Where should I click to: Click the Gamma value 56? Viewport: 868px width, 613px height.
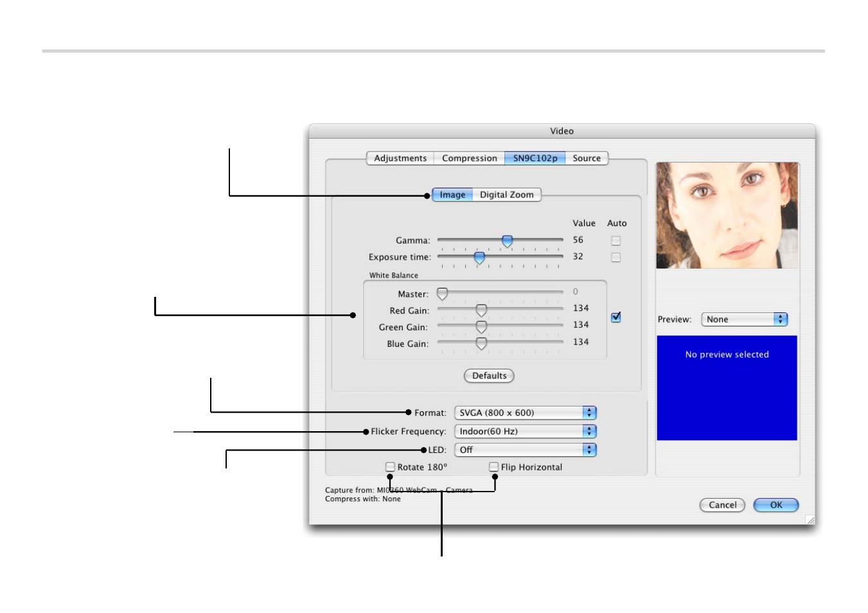pyautogui.click(x=578, y=240)
